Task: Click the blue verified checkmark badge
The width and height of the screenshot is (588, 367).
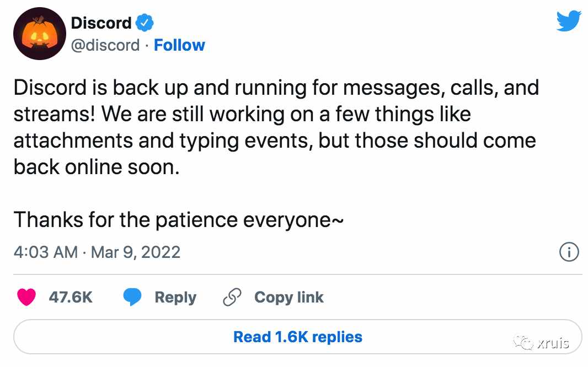Action: coord(145,23)
